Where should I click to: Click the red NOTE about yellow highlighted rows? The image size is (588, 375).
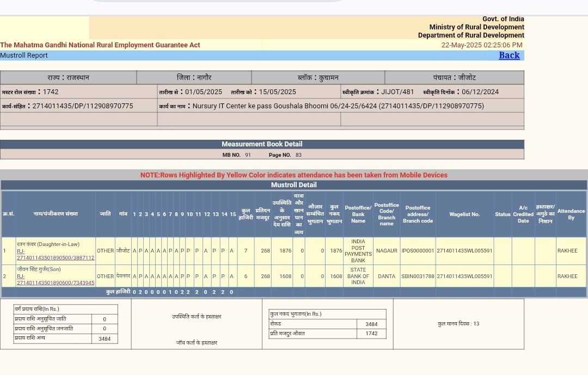(x=293, y=175)
